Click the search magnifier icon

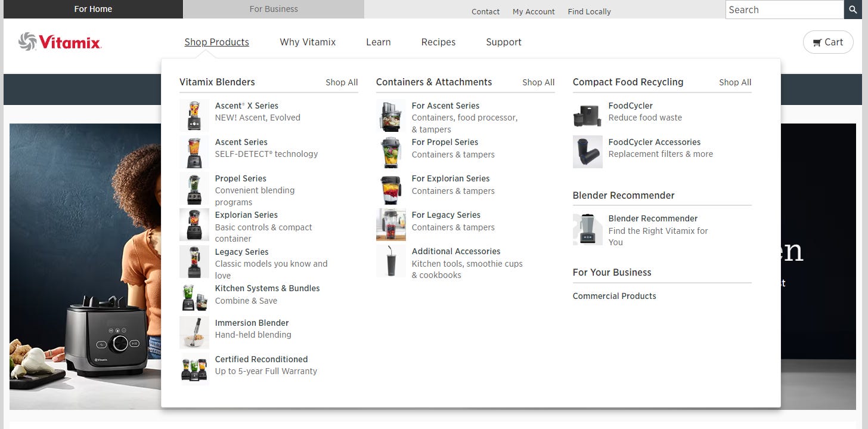point(852,10)
